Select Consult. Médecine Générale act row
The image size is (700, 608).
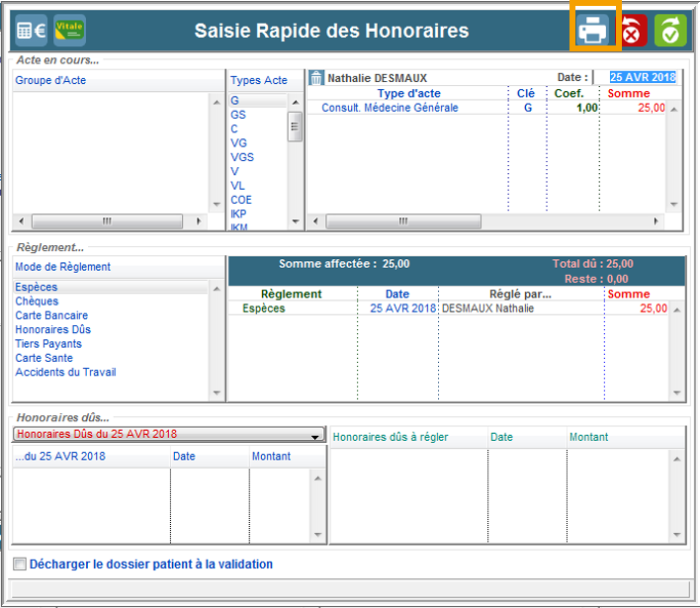click(x=390, y=108)
